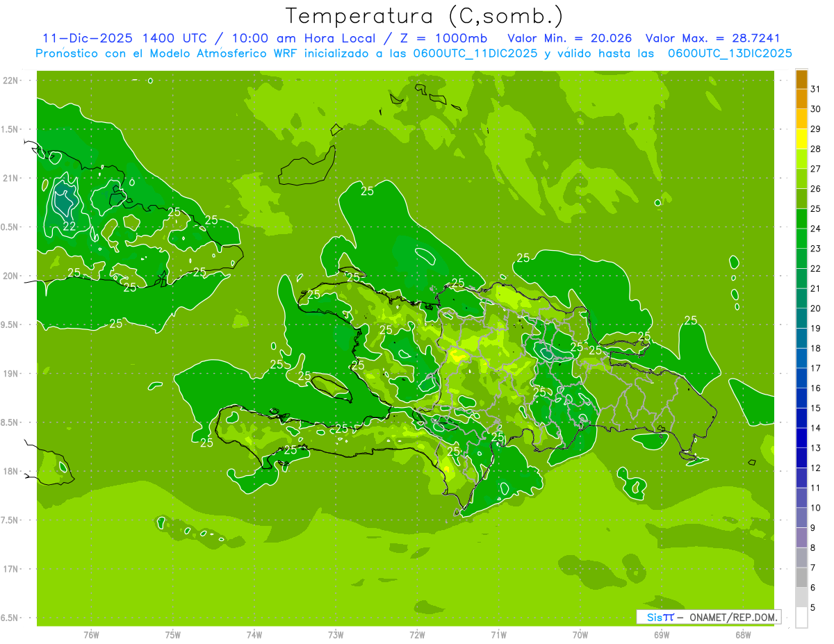The image size is (834, 644).
Task: Pick the yellow swatch between 28 and 29
Action: click(801, 139)
